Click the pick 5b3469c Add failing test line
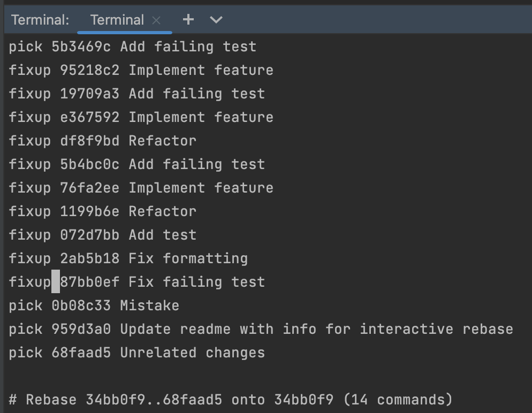Viewport: 532px width, 413px height. (132, 47)
